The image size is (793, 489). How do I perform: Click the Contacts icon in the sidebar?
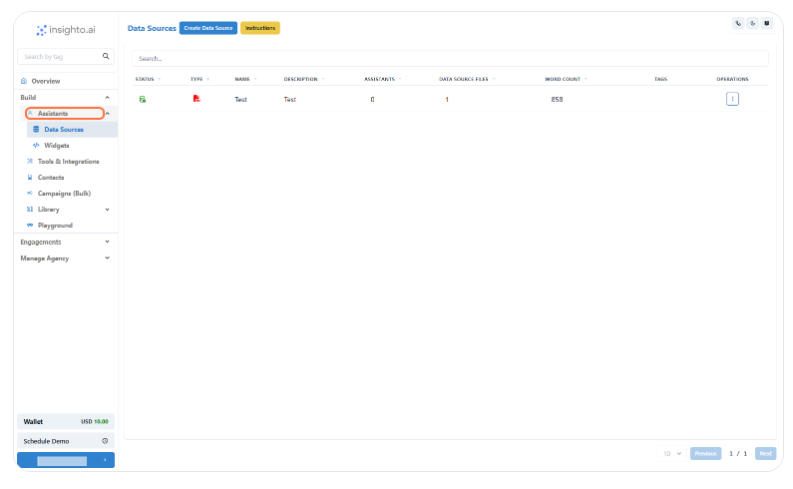(30, 177)
